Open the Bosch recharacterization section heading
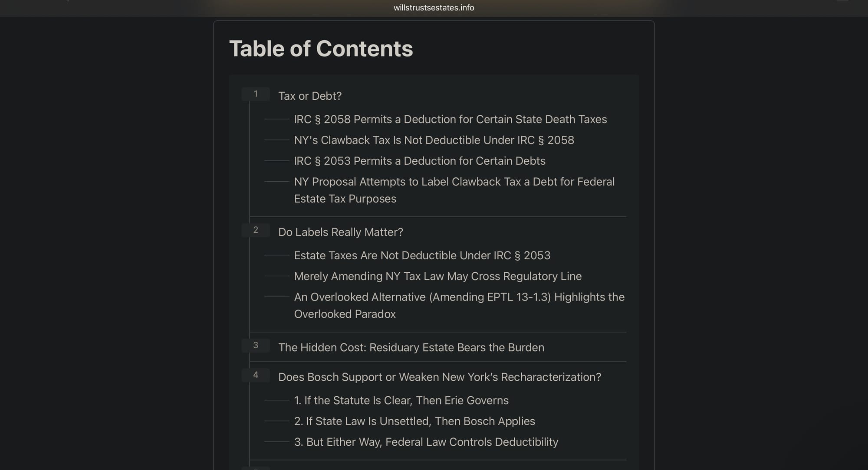Screen dimensions: 868x470 point(440,377)
